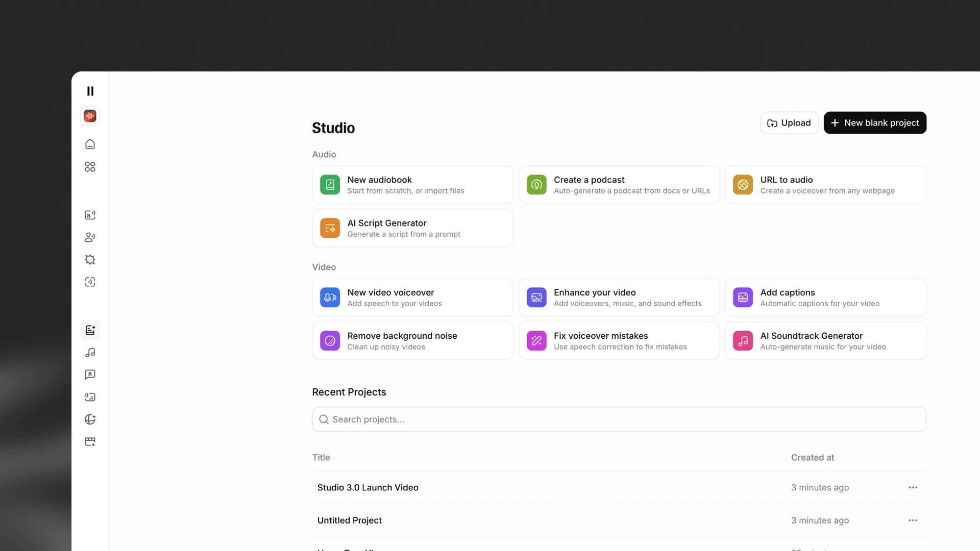The width and height of the screenshot is (980, 551).
Task: Open the music note icon in the sidebar
Action: pos(90,353)
